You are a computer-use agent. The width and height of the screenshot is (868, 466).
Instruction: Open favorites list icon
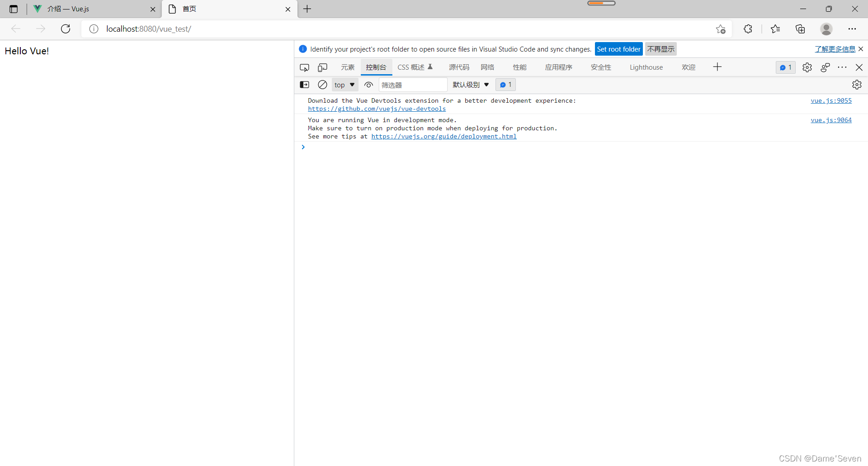(x=775, y=29)
